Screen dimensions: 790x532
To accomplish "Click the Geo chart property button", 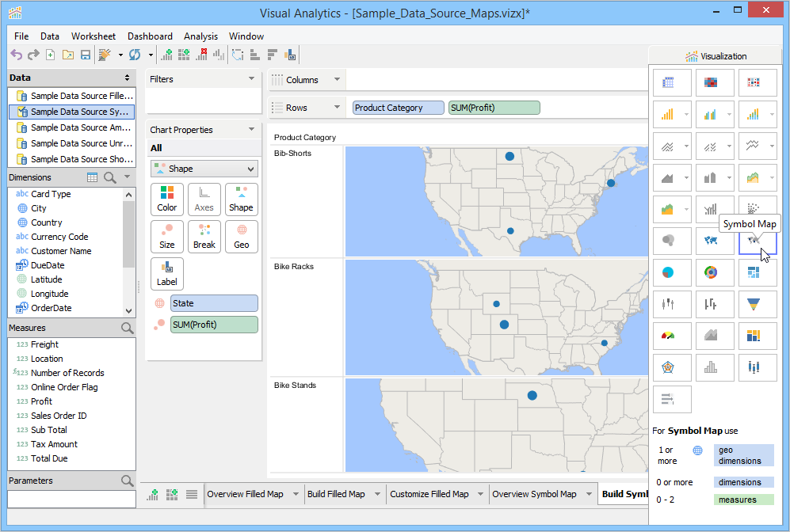I will pos(241,237).
